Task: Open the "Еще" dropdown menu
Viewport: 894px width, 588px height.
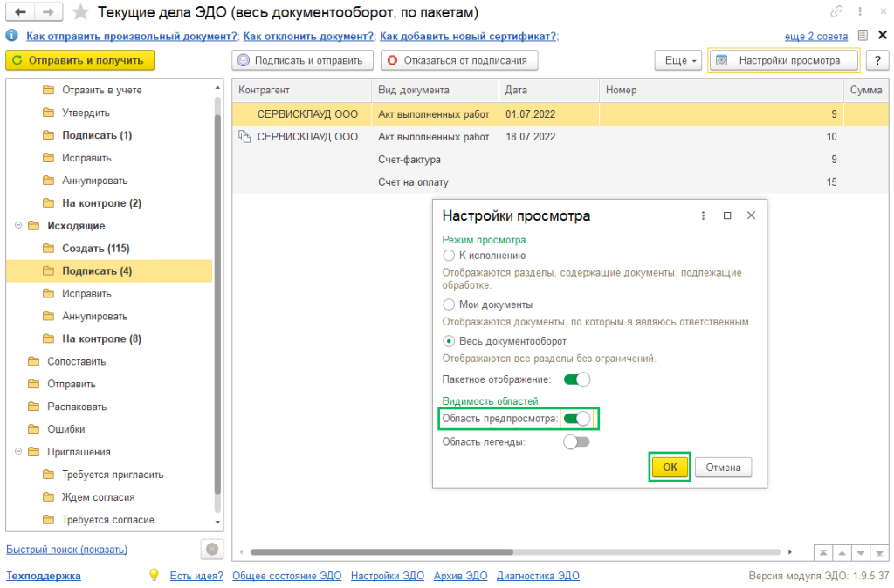Action: click(677, 60)
